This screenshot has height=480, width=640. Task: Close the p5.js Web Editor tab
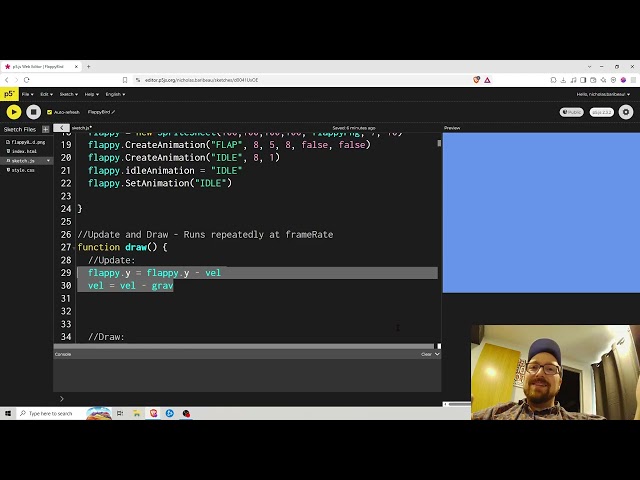pyautogui.click(x=76, y=67)
